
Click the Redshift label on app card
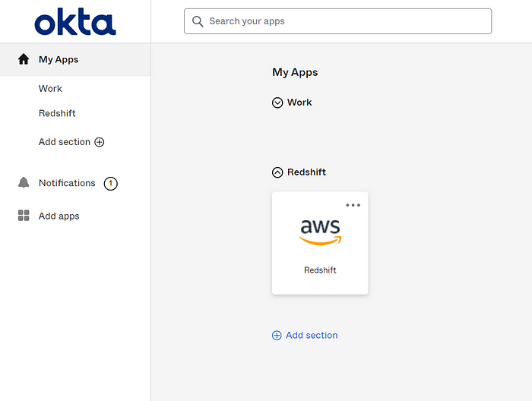(x=320, y=270)
